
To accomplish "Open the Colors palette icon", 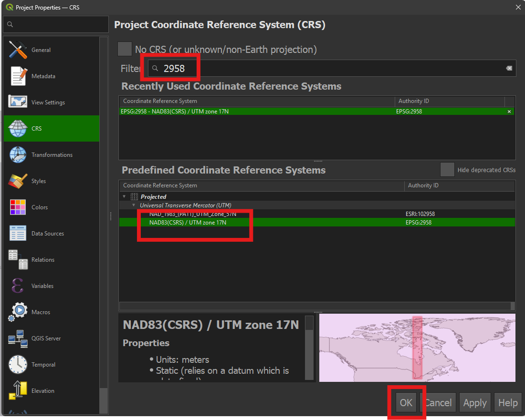I will [18, 207].
